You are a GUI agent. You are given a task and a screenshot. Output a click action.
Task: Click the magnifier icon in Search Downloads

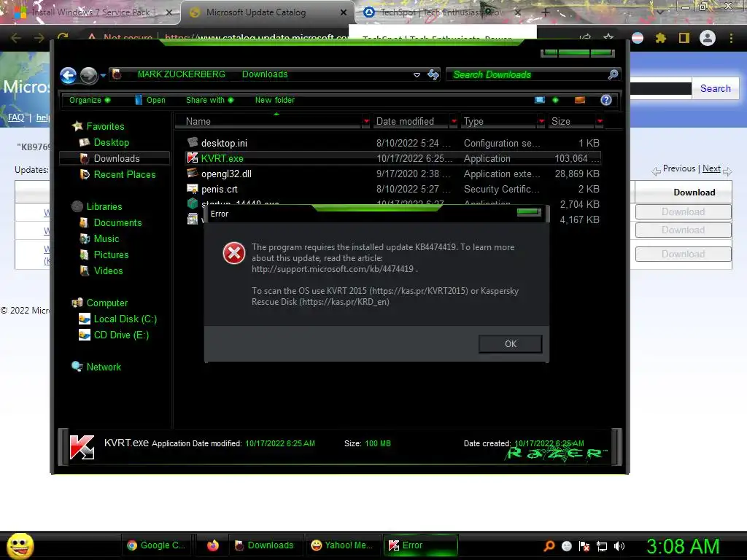[x=613, y=74]
